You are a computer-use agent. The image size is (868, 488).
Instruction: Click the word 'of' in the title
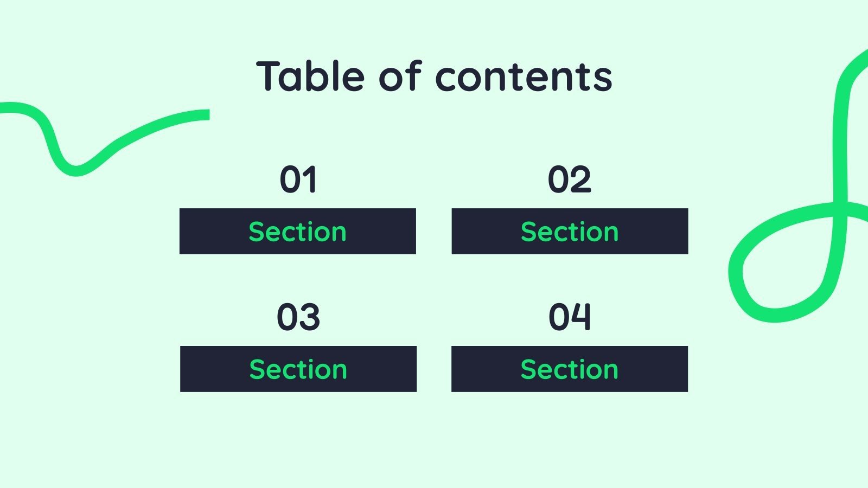pos(400,76)
